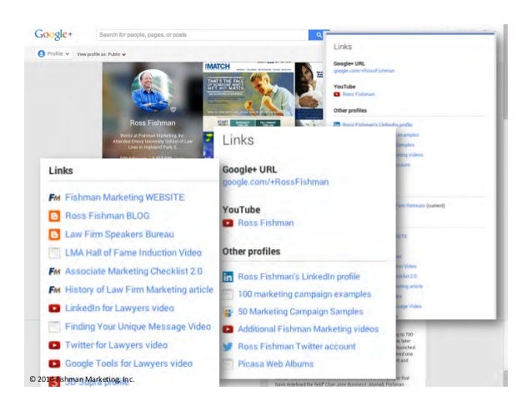Click Blogger icon beside Ross Fishman BLOG
Viewport: 532px width, 411px height.
[x=54, y=216]
